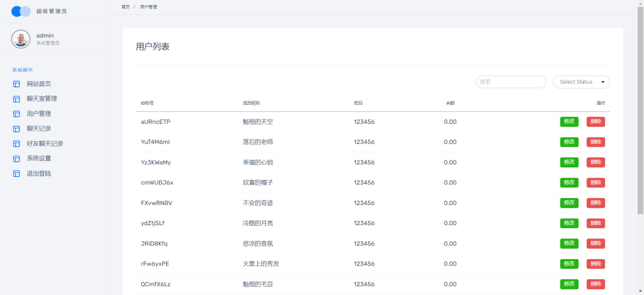Click the icon beside 好友聊天记录
Image resolution: width=644 pixels, height=295 pixels.
(x=16, y=143)
